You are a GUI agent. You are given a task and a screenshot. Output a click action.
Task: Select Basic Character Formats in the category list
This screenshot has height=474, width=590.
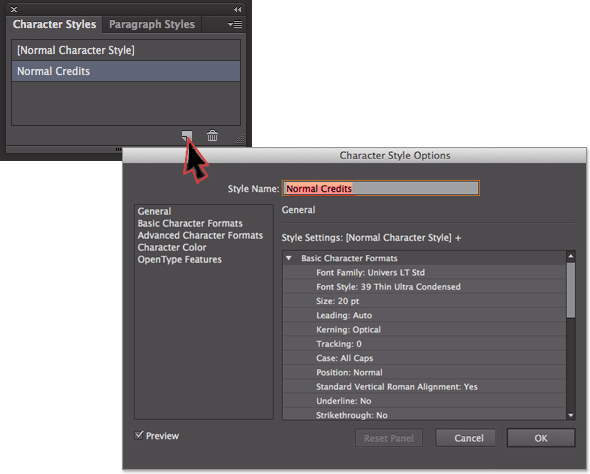tap(190, 223)
